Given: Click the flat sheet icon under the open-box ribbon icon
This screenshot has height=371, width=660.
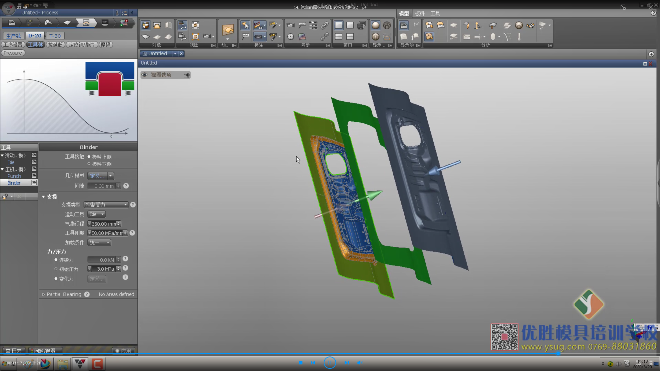Looking at the screenshot, I should click(145, 37).
